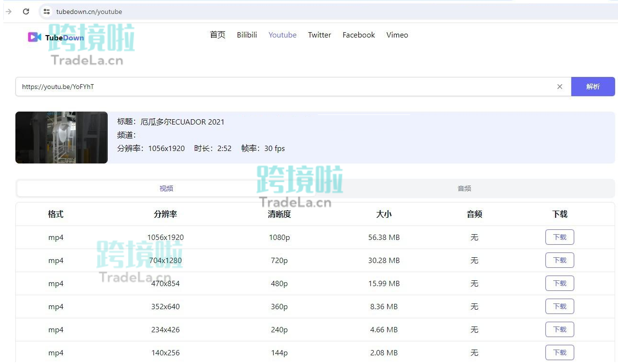Open the Bilibili download page
The width and height of the screenshot is (618, 364).
pyautogui.click(x=247, y=35)
